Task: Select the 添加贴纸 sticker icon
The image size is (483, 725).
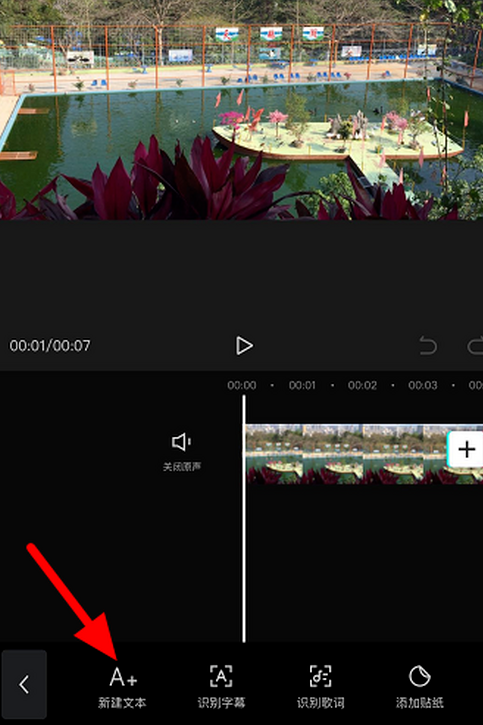Action: point(420,676)
